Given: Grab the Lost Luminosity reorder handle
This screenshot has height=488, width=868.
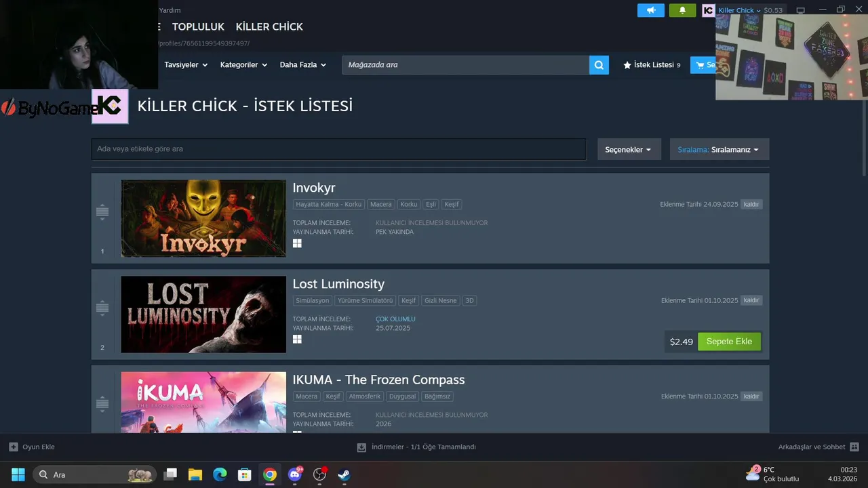Looking at the screenshot, I should tap(102, 308).
